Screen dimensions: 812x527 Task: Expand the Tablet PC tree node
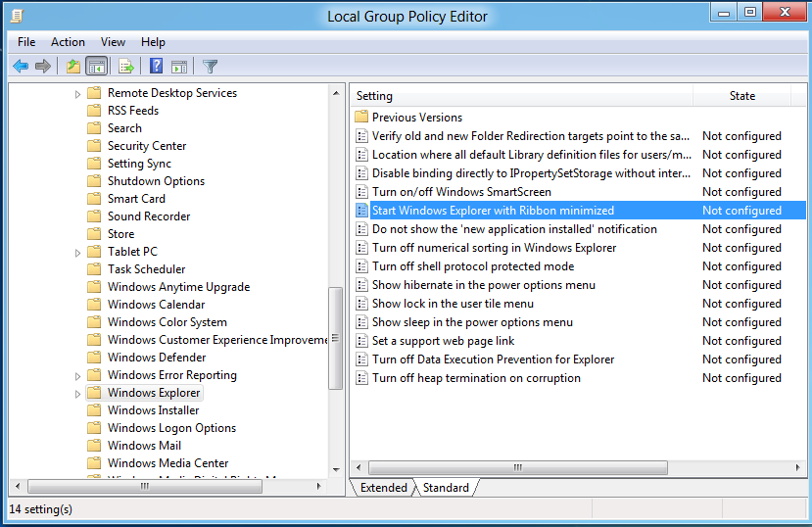tap(78, 253)
